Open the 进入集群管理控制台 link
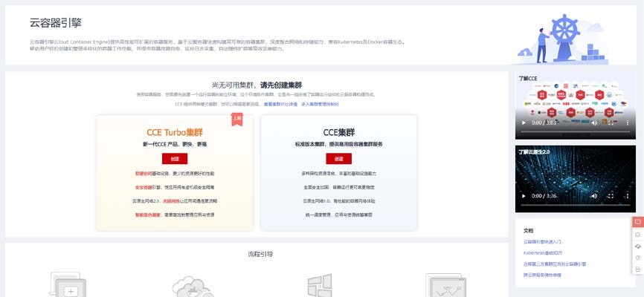 tap(321, 104)
